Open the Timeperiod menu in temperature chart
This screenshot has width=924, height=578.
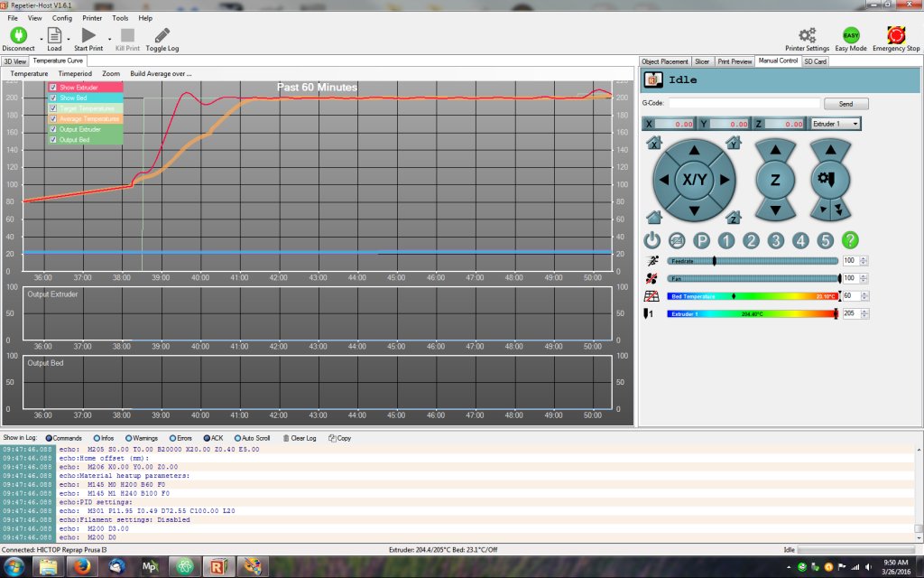75,73
